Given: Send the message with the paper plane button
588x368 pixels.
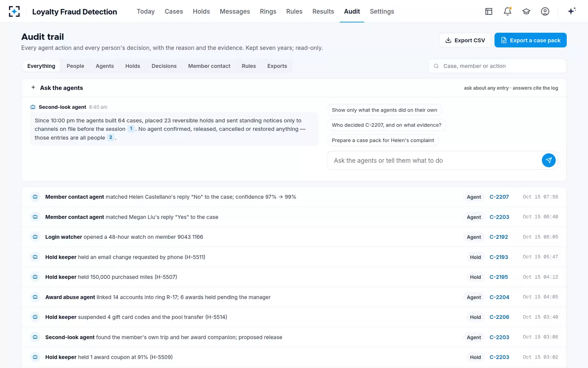Looking at the screenshot, I should tap(549, 160).
